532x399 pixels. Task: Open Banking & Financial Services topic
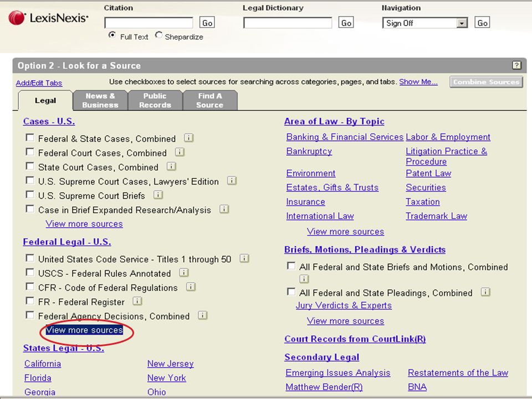(345, 137)
